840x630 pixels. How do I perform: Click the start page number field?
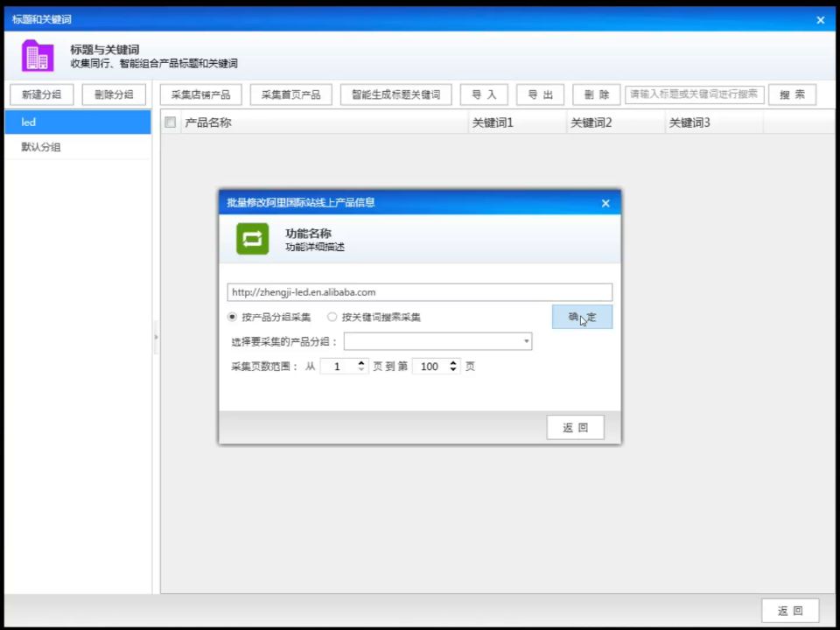[338, 367]
